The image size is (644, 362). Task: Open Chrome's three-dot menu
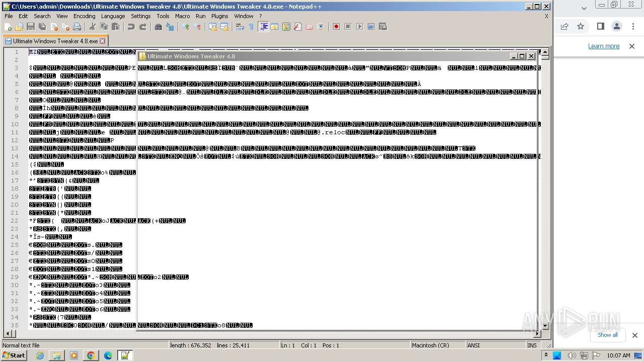click(633, 26)
